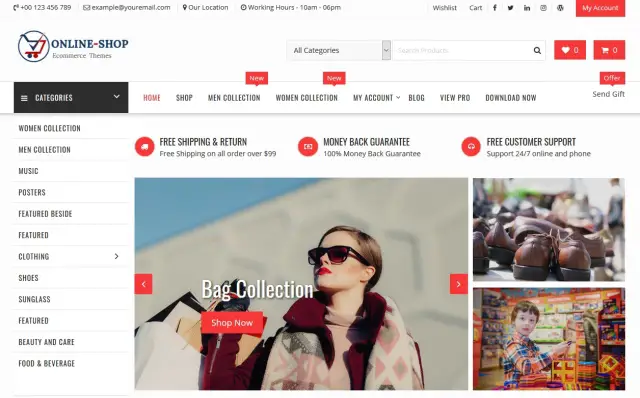Image resolution: width=640 pixels, height=398 pixels.
Task: Click the Free Shipping & Return heading
Action: [203, 142]
